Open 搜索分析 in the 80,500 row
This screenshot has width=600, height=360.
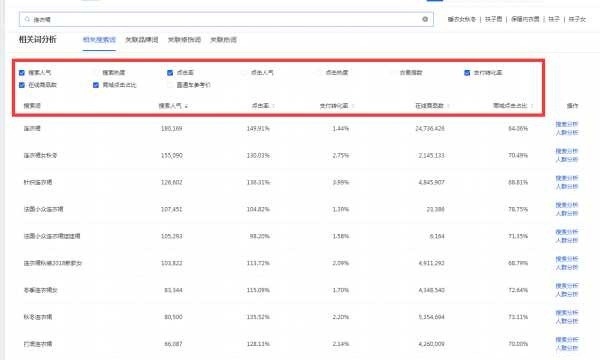[567, 313]
